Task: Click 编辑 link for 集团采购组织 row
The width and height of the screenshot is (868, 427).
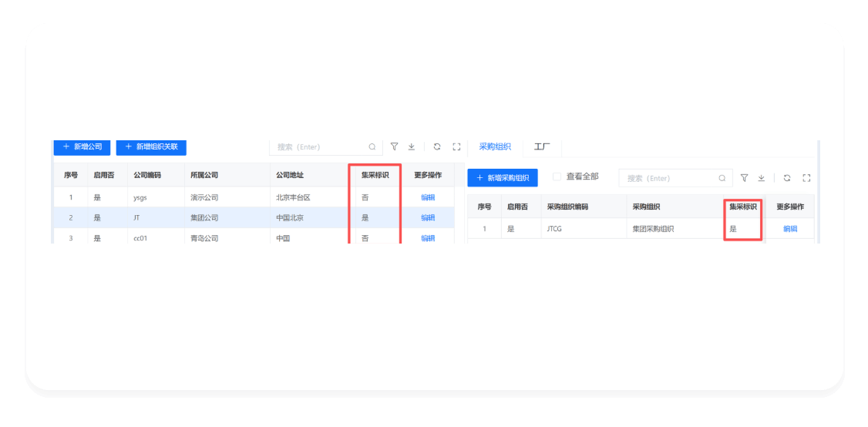Action: 790,229
